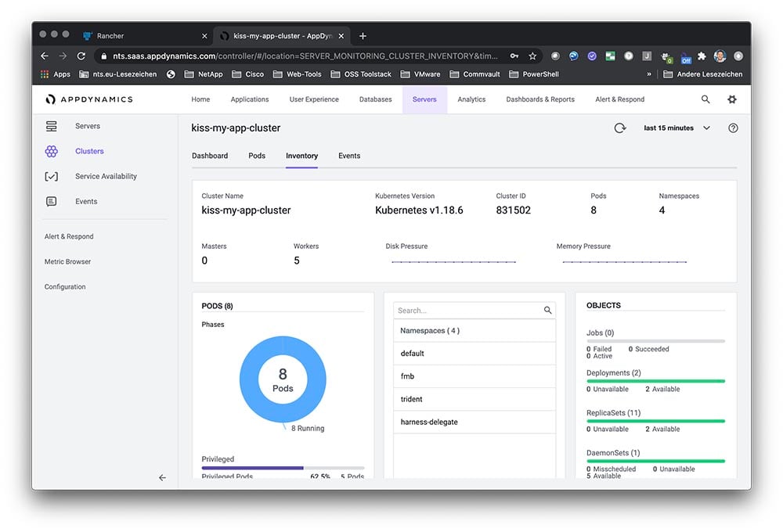Open help with the question mark icon
Image resolution: width=783 pixels, height=532 pixels.
click(x=733, y=128)
